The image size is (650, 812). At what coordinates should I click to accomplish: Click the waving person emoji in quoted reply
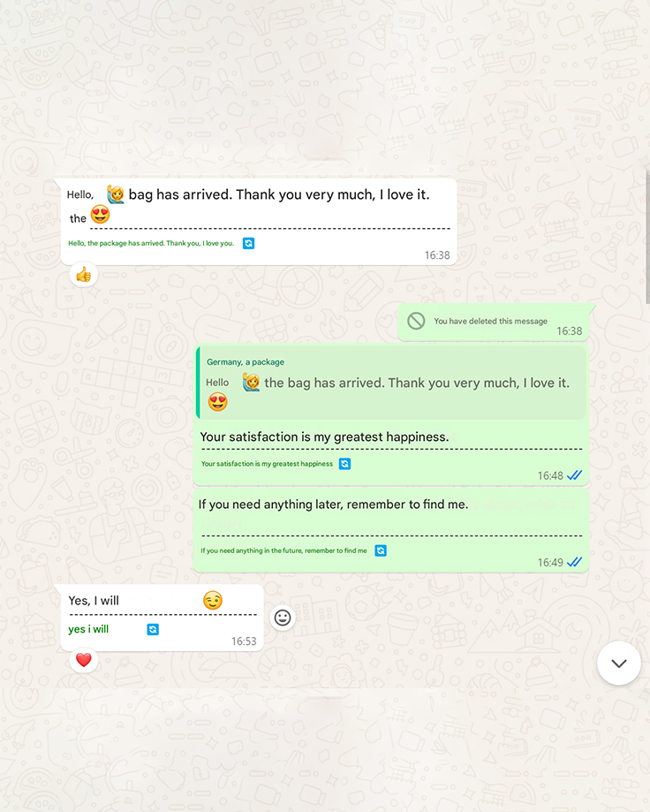click(251, 383)
